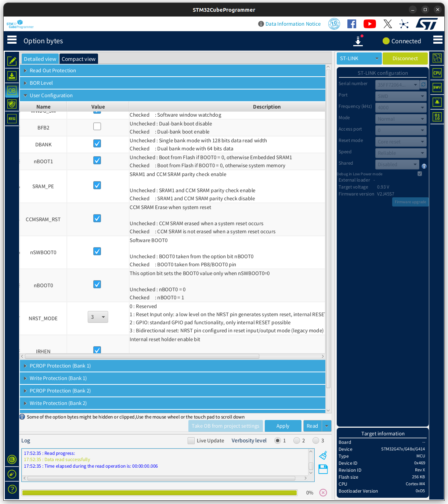The height and width of the screenshot is (504, 448).
Task: Click the Disconnect button
Action: (405, 58)
